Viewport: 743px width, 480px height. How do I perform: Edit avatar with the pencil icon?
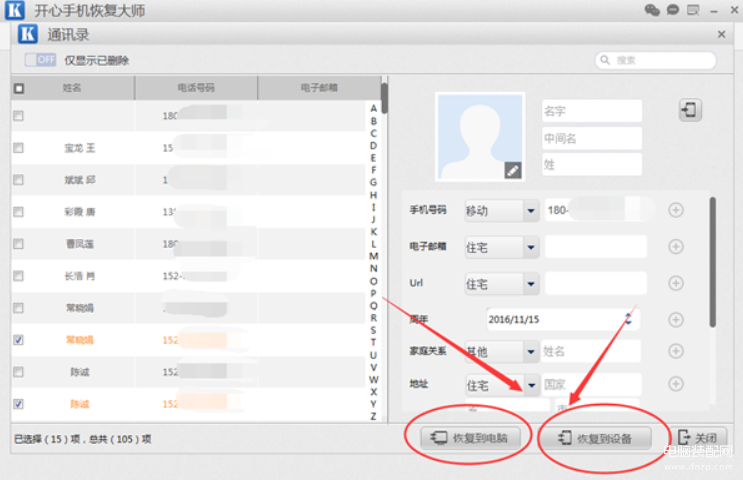tap(513, 170)
